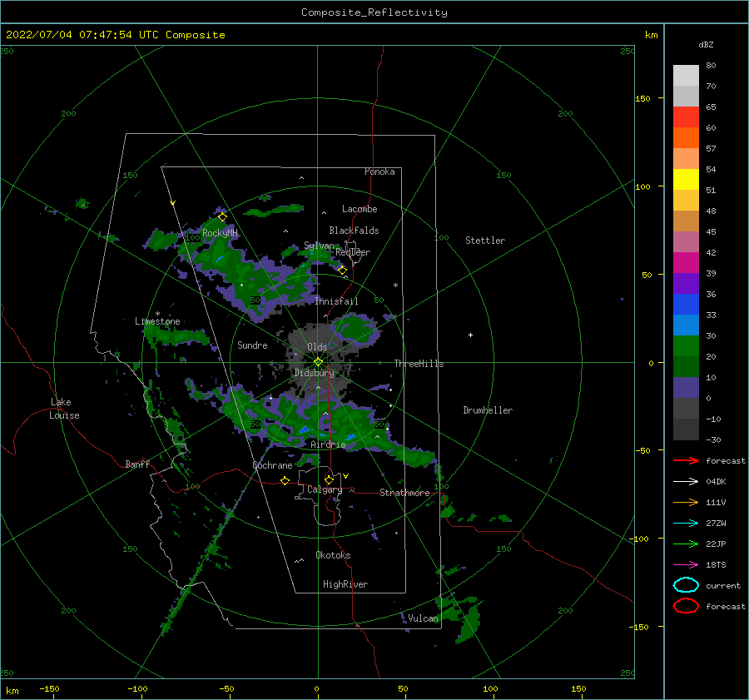This screenshot has height=700, width=749.
Task: Click the Composite_Reflectivity title
Action: pos(374,12)
